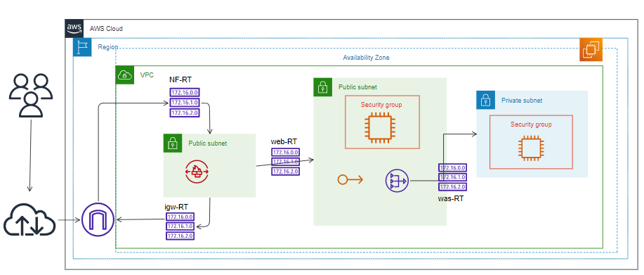Viewport: 644px width, 275px height.
Task: Select the 172.16.0.0 row of was-RT
Action: pyautogui.click(x=452, y=167)
